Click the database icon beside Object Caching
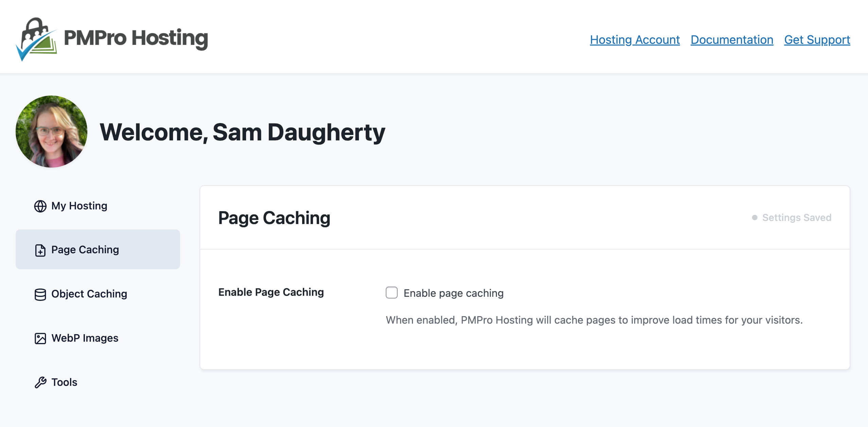This screenshot has height=427, width=868. [40, 294]
